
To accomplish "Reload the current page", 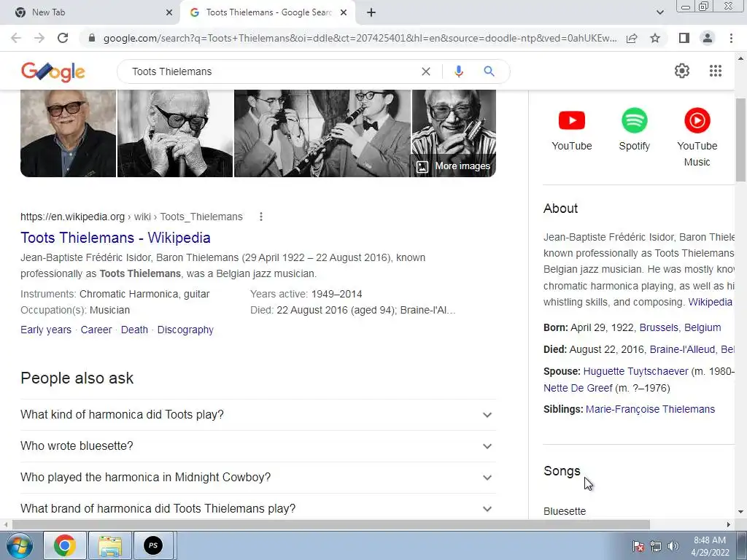I will point(63,38).
